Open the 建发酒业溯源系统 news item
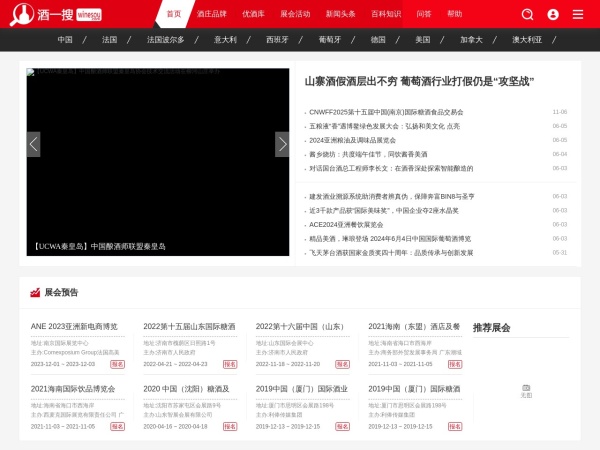Viewport: 600px width, 450px height. (x=392, y=197)
